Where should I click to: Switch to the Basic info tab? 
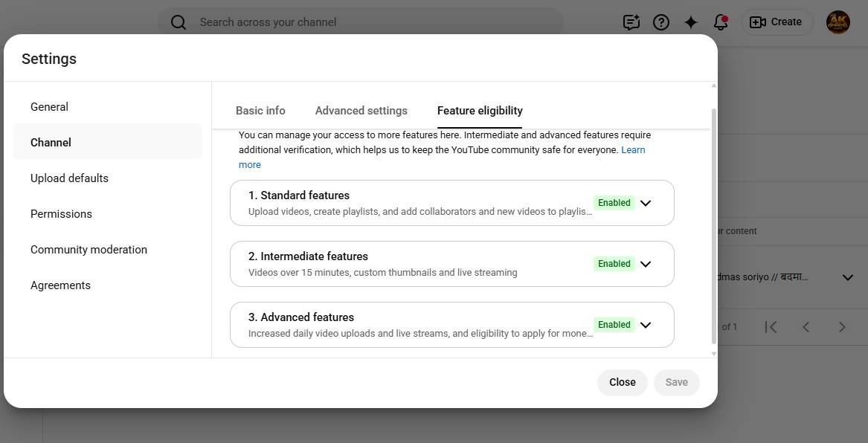pos(260,111)
